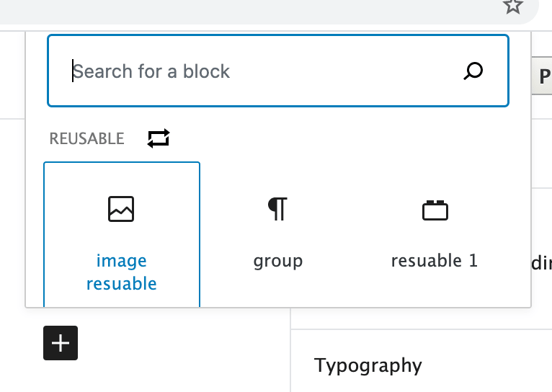Insert the group reusable block label
This screenshot has width=552, height=392.
pos(278,262)
